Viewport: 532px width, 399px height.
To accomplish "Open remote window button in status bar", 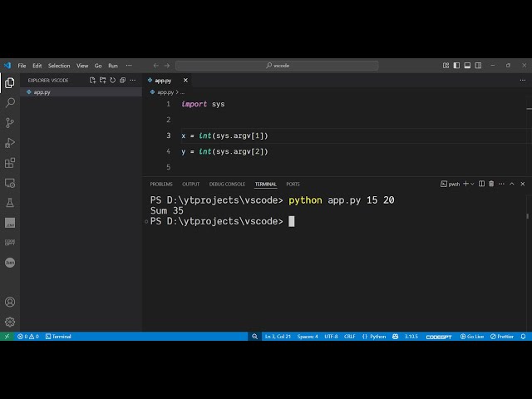I will (7, 336).
